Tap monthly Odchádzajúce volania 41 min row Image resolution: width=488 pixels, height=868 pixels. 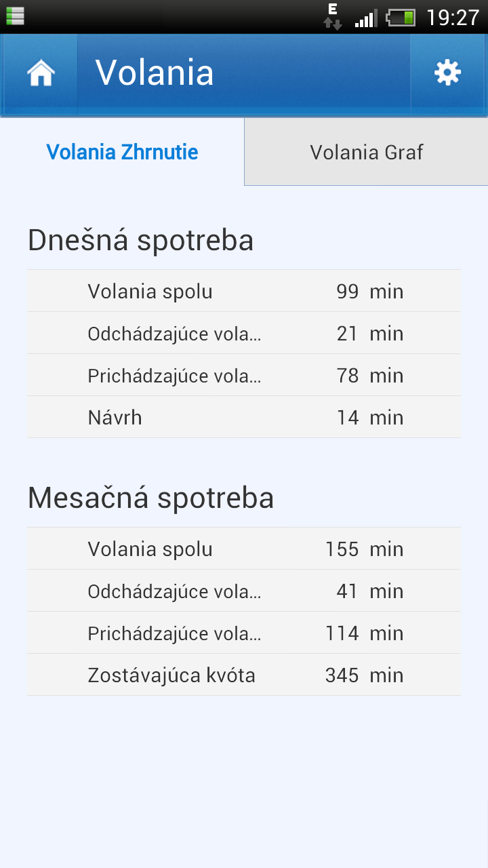tap(244, 591)
